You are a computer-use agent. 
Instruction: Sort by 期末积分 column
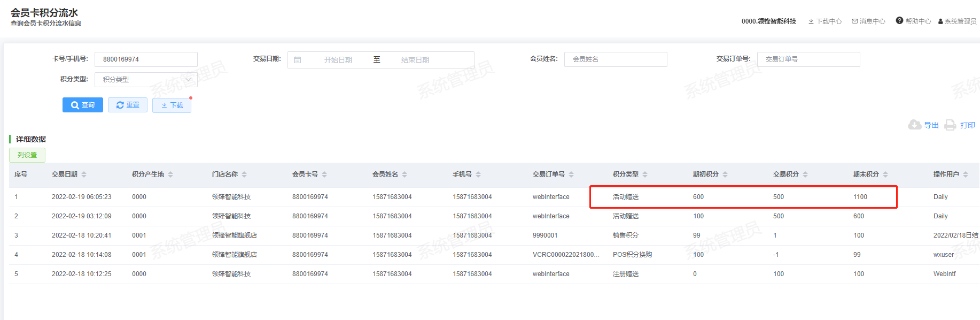click(885, 174)
